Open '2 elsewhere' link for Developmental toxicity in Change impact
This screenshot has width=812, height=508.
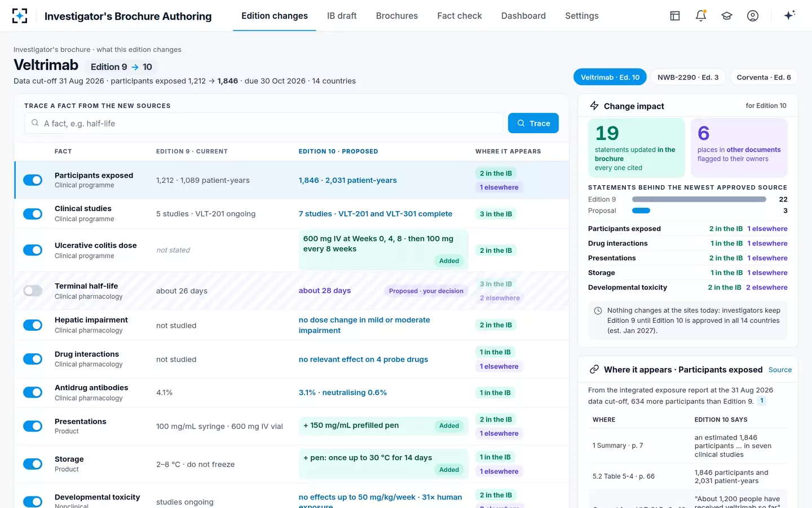[x=767, y=287]
